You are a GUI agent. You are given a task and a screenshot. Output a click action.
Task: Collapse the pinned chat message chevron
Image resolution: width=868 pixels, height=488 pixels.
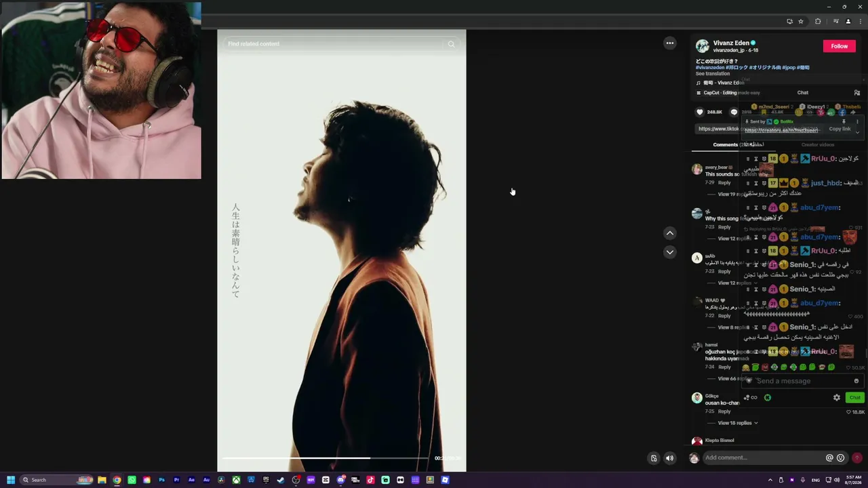pos(857,132)
